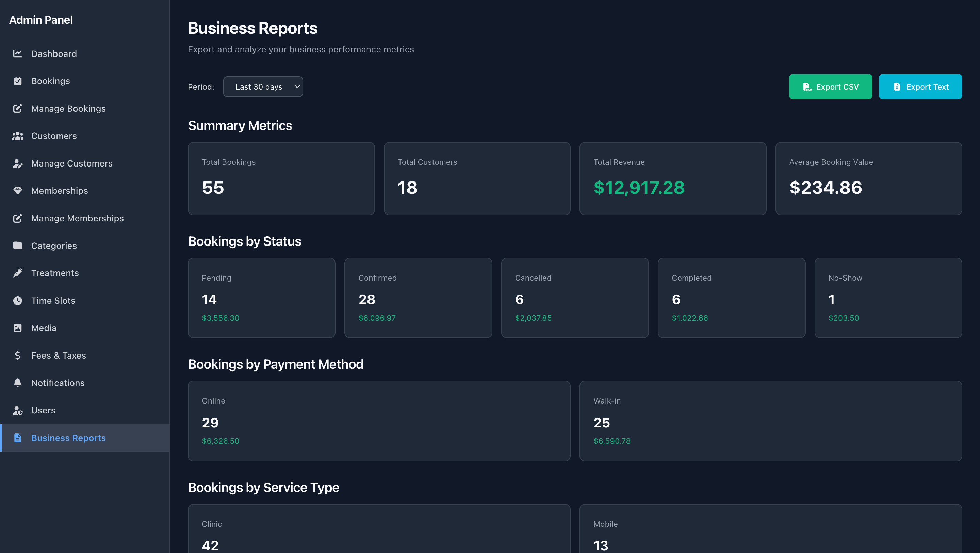Click the Notifications bell icon
This screenshot has height=553, width=980.
click(18, 382)
